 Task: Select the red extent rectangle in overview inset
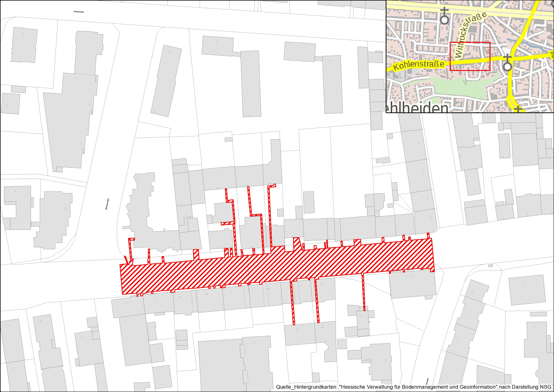[470, 56]
